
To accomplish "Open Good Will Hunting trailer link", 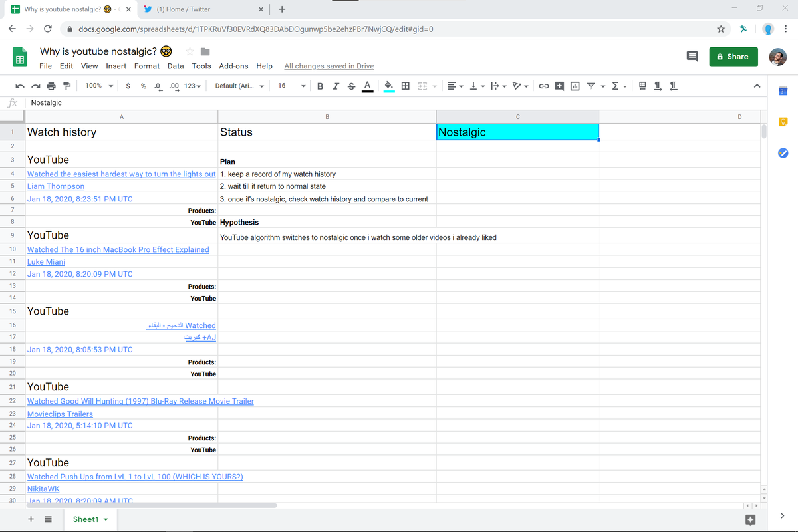I will [140, 402].
